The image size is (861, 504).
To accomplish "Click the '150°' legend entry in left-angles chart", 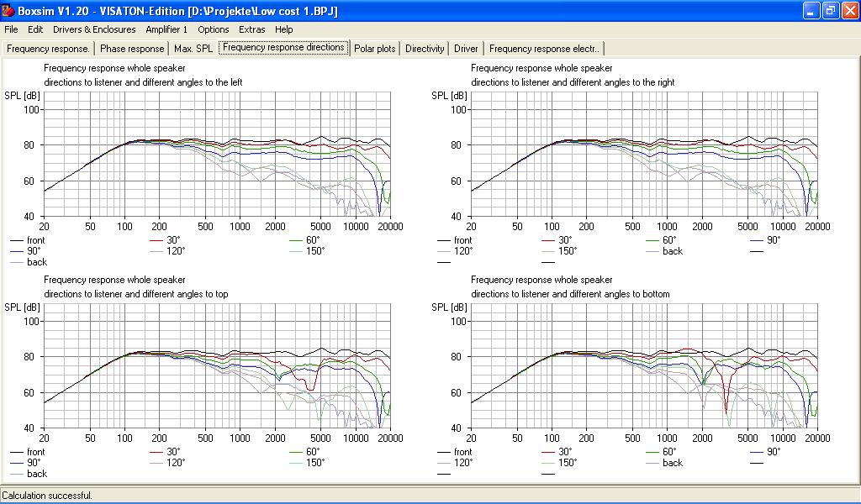I will point(308,251).
